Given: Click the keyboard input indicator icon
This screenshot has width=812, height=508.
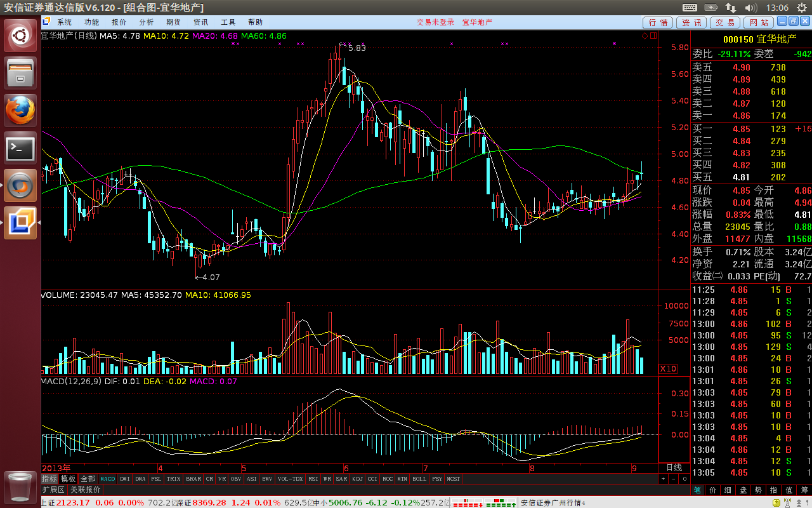Looking at the screenshot, I should click(690, 8).
